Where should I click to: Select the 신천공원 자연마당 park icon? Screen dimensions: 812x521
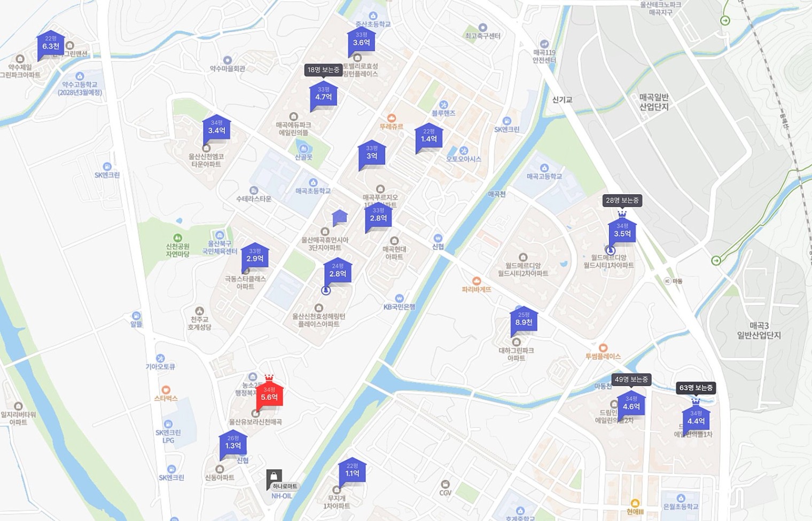pos(177,238)
